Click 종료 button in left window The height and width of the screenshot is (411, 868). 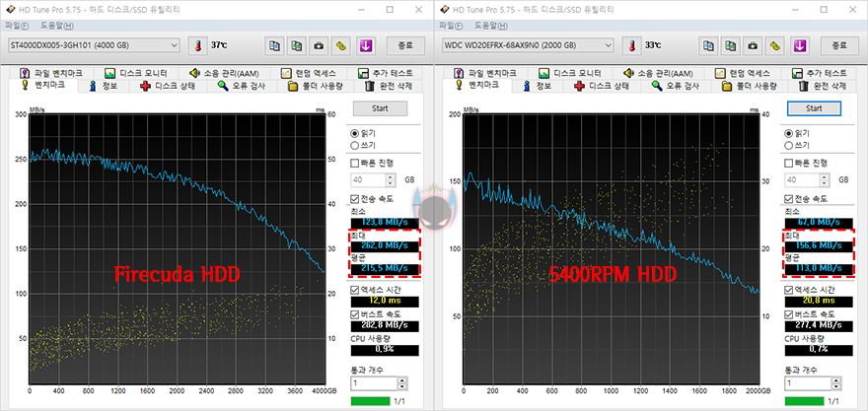click(405, 45)
